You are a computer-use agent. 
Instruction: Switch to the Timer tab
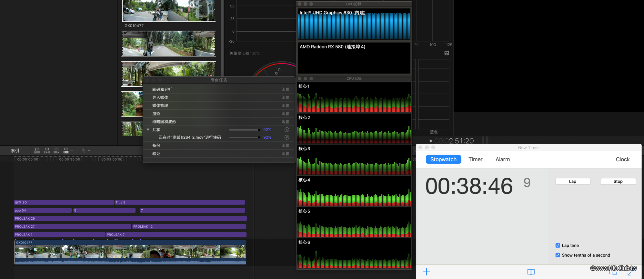click(x=475, y=159)
